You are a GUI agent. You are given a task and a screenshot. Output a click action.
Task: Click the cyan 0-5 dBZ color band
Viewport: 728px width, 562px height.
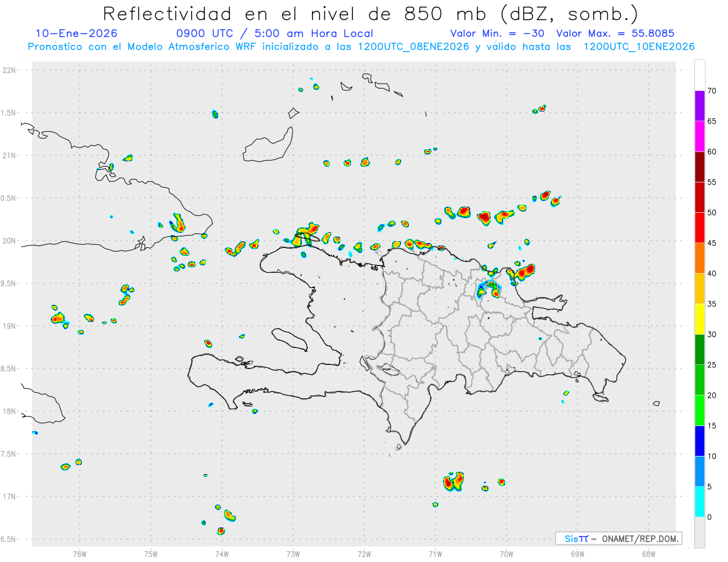(x=699, y=501)
